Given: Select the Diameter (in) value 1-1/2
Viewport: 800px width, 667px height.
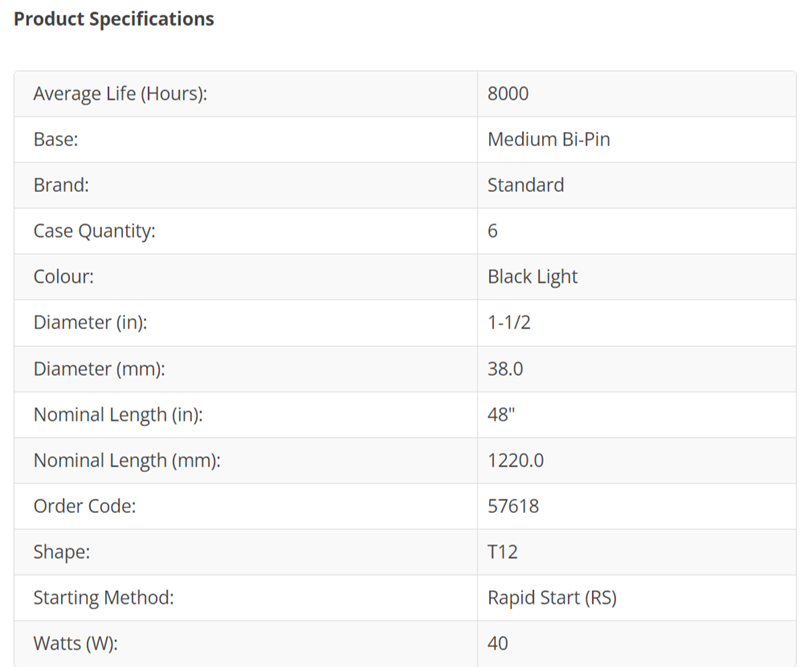Looking at the screenshot, I should click(x=509, y=323).
